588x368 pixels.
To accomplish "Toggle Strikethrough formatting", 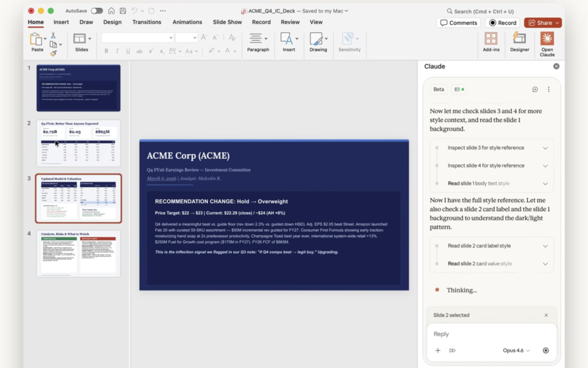I will coord(139,51).
